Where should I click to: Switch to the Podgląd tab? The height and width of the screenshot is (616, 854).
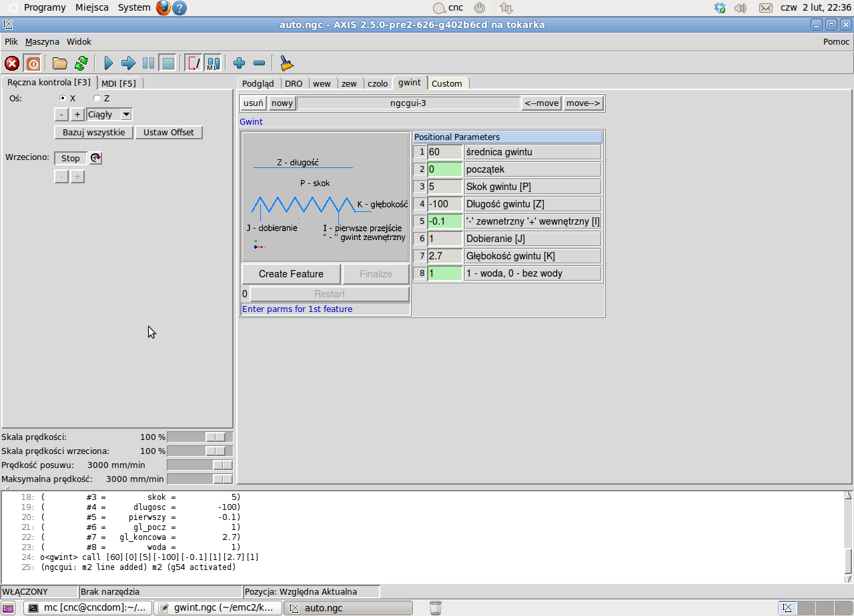point(258,83)
